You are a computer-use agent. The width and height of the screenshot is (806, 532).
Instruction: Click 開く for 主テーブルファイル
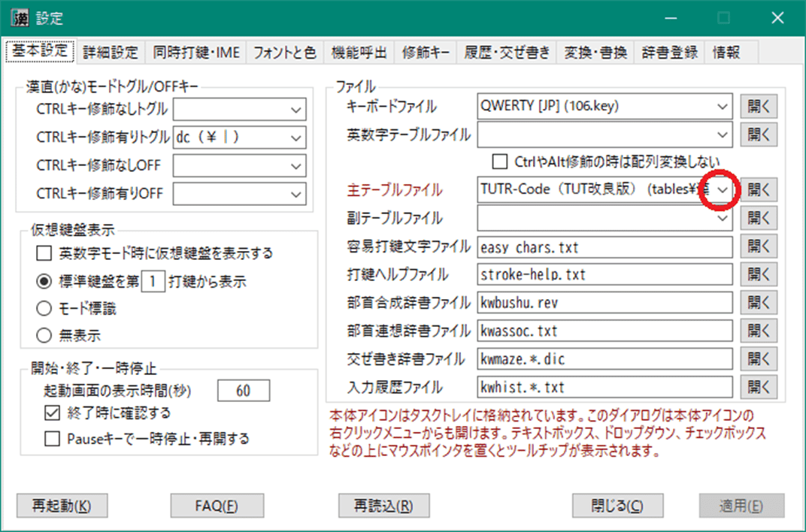click(x=759, y=190)
